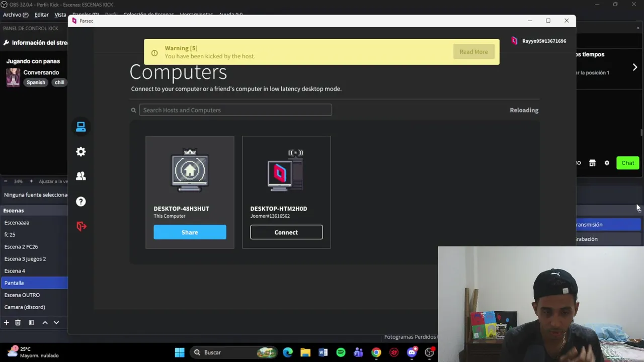644x362 pixels.
Task: Open Google Chrome from taskbar
Action: click(376, 352)
